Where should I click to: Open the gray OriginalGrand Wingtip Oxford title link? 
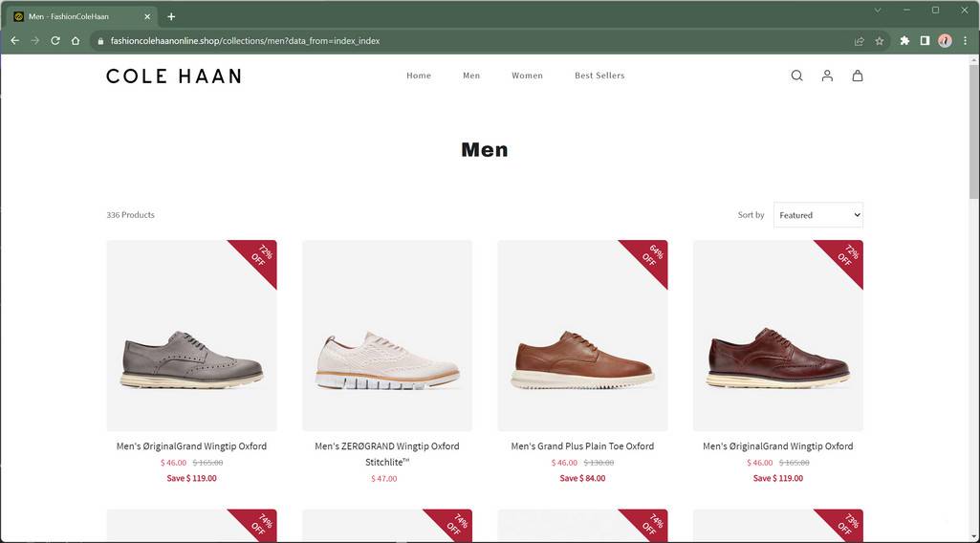coord(191,446)
